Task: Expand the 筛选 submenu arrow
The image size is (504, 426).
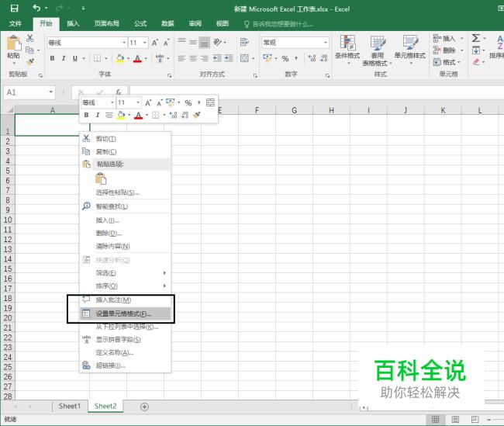Action: [164, 273]
